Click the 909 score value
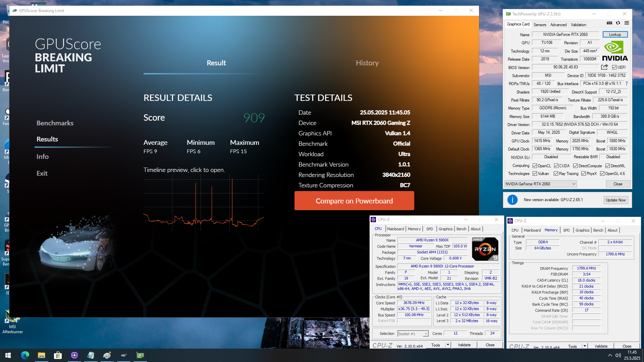 click(x=254, y=118)
